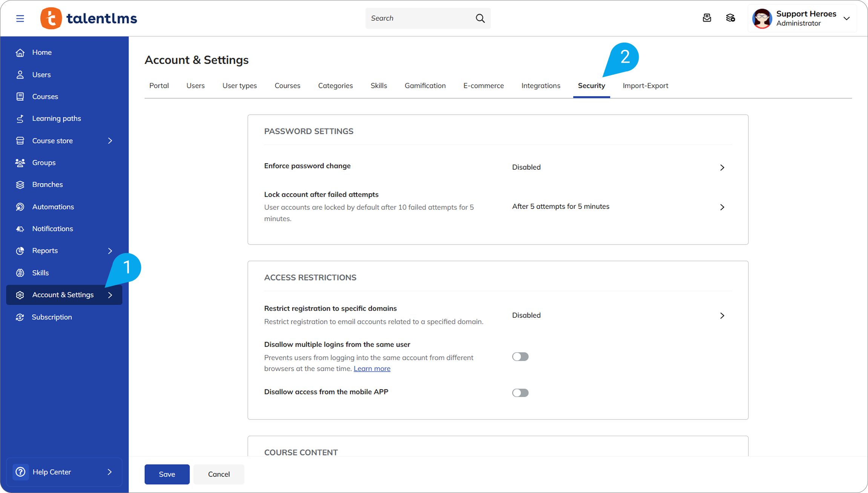Open Enforce password change options chevron

(722, 167)
